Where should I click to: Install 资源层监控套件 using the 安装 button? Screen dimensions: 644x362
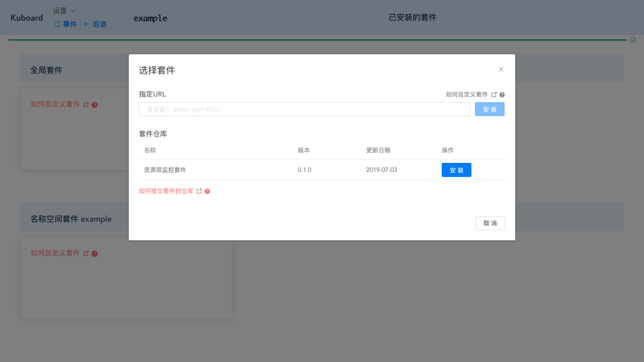pos(456,170)
